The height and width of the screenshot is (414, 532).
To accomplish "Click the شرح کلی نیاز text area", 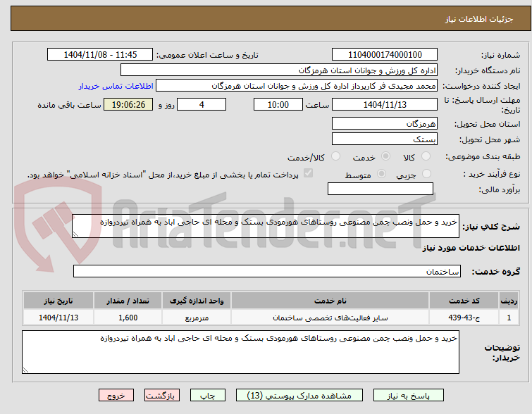I will click(266, 226).
